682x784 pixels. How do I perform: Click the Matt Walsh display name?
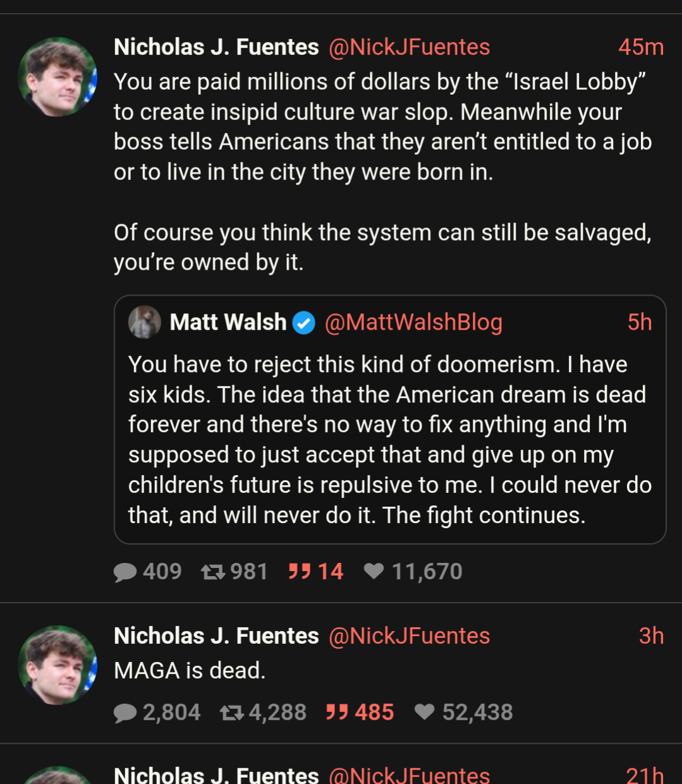coord(228,322)
